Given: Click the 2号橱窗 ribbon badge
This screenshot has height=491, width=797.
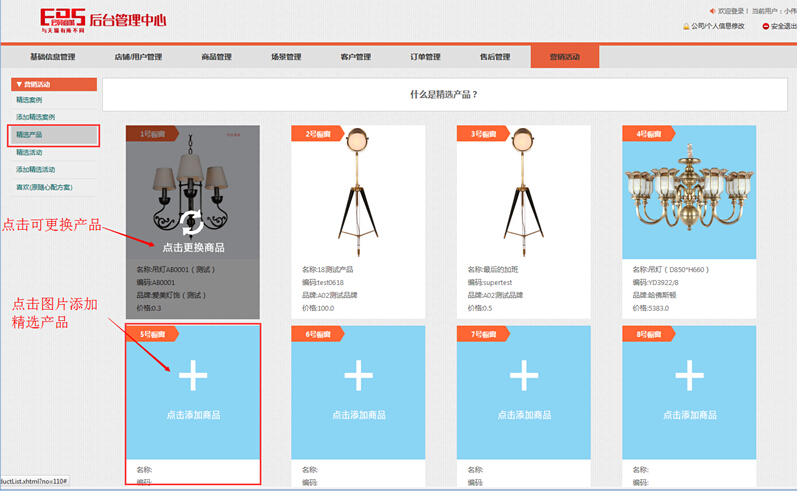Looking at the screenshot, I should (x=318, y=134).
